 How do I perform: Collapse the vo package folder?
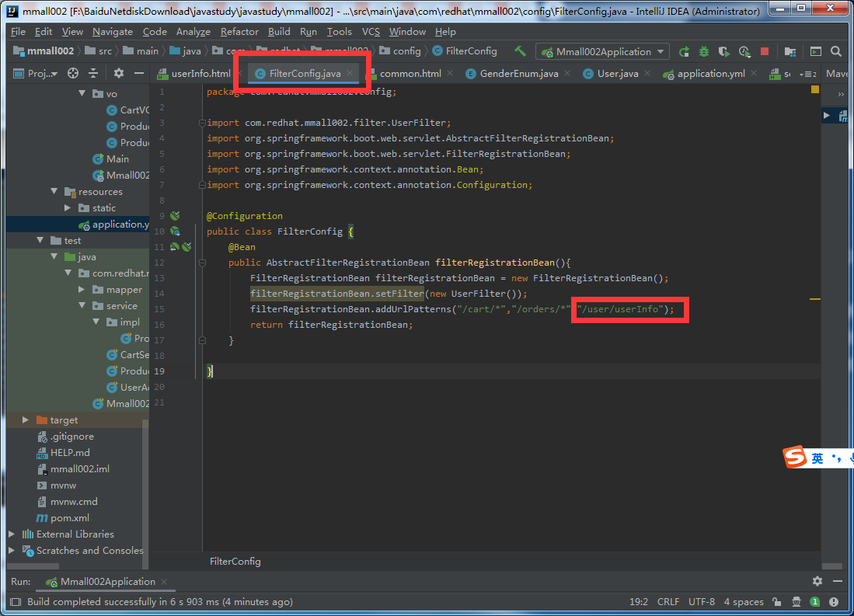pos(82,94)
